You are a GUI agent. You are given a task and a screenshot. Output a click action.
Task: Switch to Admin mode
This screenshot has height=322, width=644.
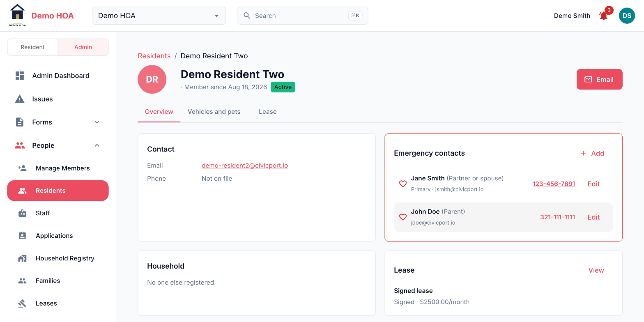[83, 47]
